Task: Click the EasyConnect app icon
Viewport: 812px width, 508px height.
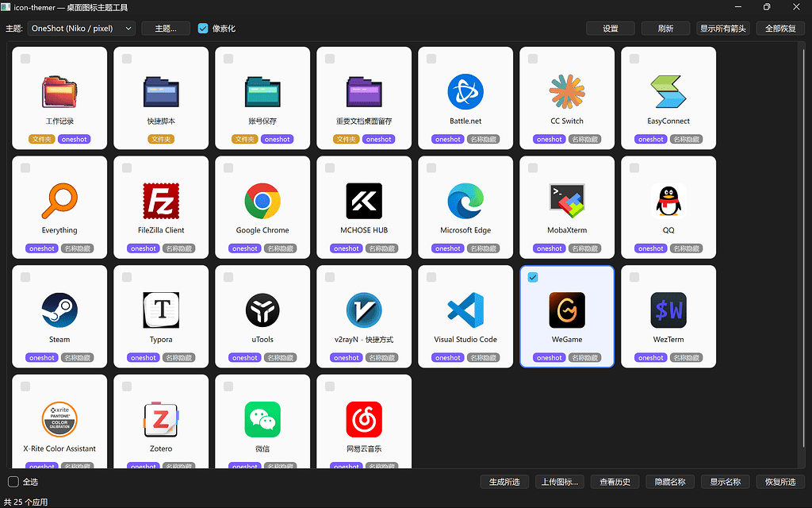Action: tap(668, 92)
